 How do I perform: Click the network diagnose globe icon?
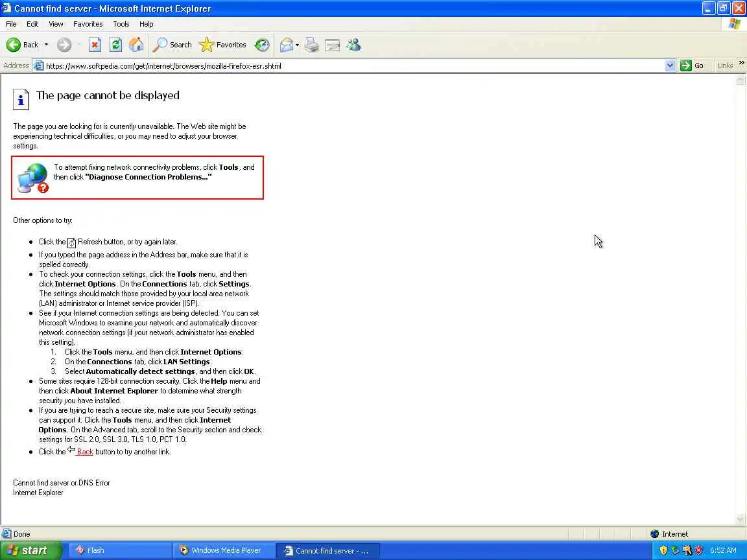click(33, 178)
